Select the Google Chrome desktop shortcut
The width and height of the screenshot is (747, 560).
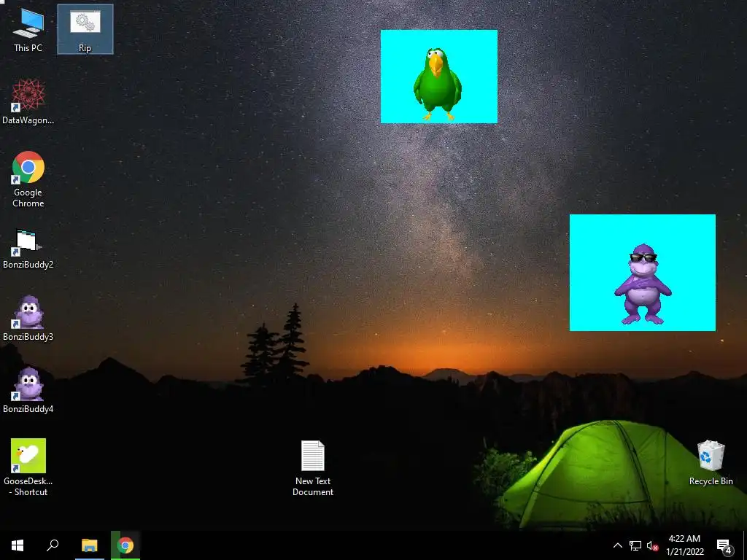click(x=28, y=179)
